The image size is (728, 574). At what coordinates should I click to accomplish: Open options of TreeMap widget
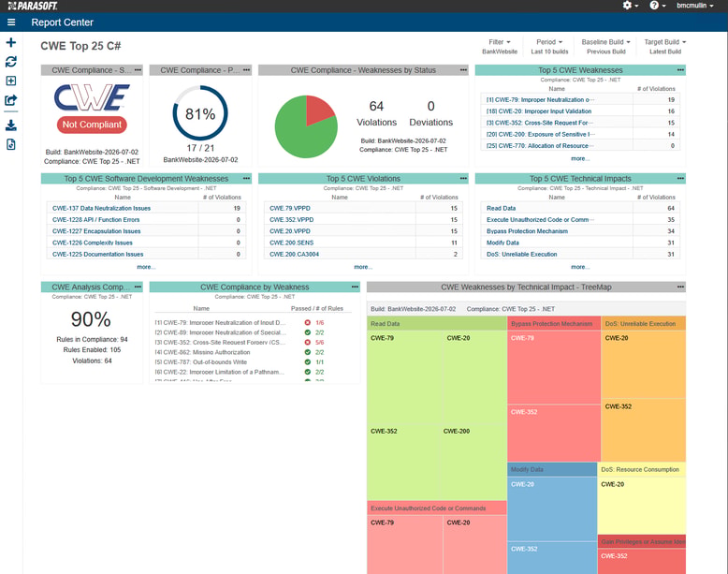pyautogui.click(x=680, y=287)
